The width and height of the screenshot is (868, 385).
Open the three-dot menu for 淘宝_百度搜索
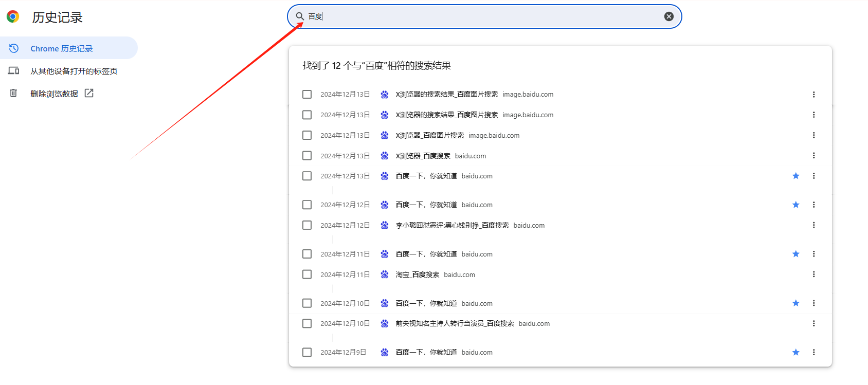(813, 274)
